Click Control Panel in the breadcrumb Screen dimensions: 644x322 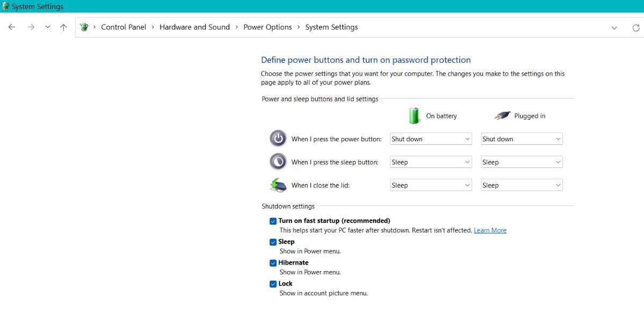pos(123,27)
